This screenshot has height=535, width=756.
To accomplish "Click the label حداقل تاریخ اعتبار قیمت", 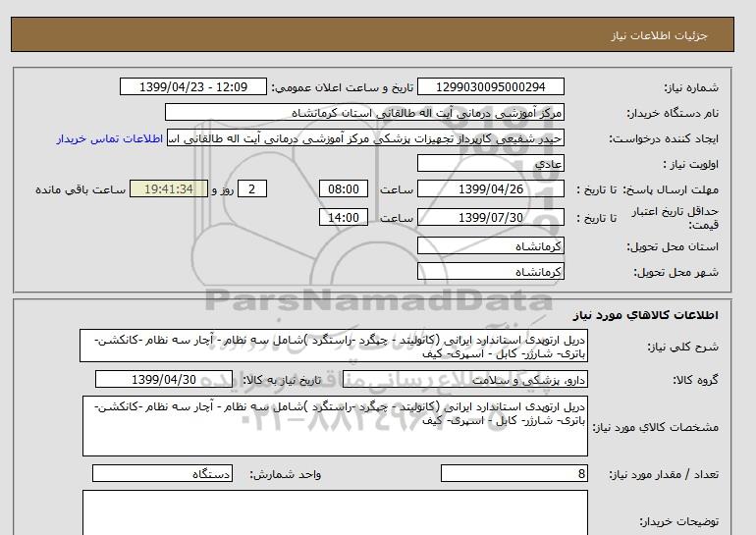I will tap(675, 218).
